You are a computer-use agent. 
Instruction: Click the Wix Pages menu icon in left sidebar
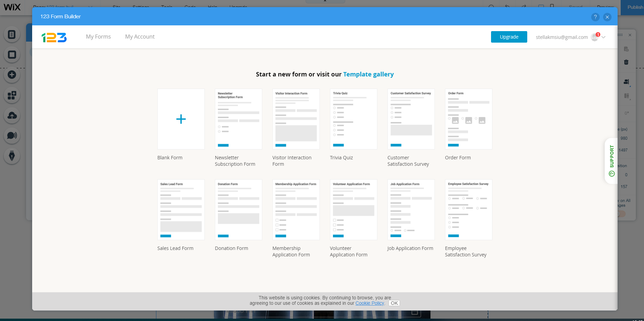tap(12, 35)
